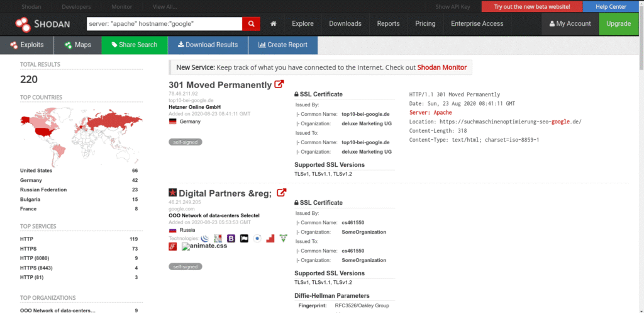Open the Exploits page

coord(26,45)
